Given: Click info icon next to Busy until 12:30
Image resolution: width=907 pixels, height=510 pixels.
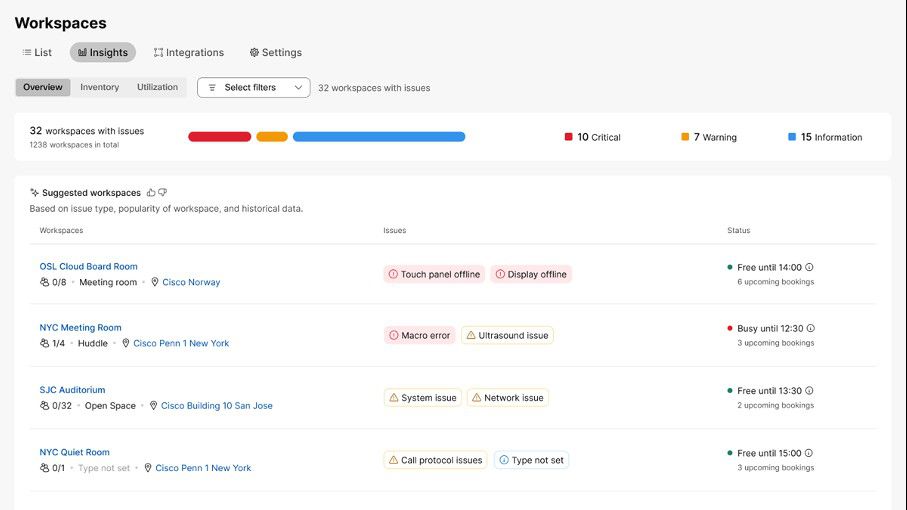Looking at the screenshot, I should coord(810,328).
